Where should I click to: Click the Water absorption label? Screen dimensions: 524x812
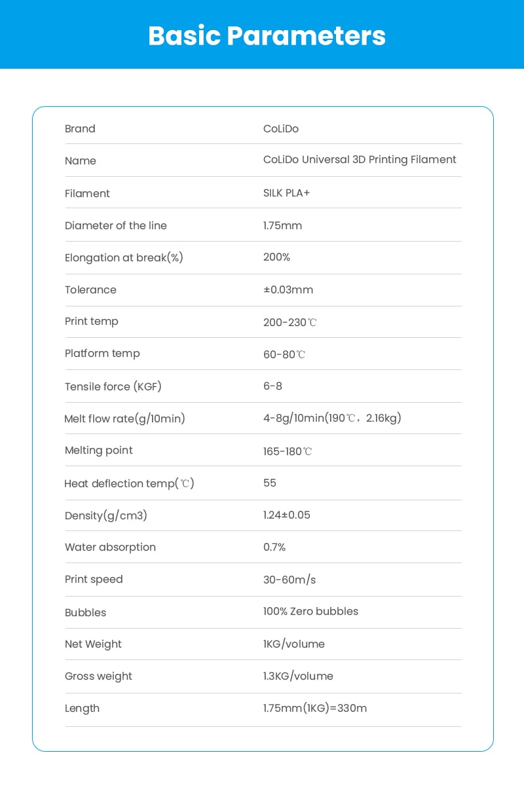pos(110,547)
